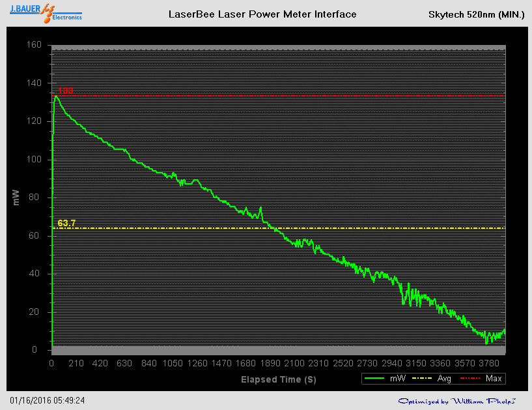Click the 3780 tick on the x-axis
Viewport: 532px width, 410px height.
488,363
